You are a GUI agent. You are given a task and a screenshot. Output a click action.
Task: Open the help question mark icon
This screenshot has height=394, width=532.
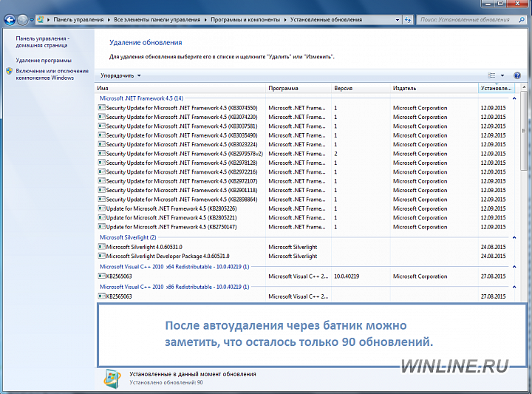[x=517, y=75]
